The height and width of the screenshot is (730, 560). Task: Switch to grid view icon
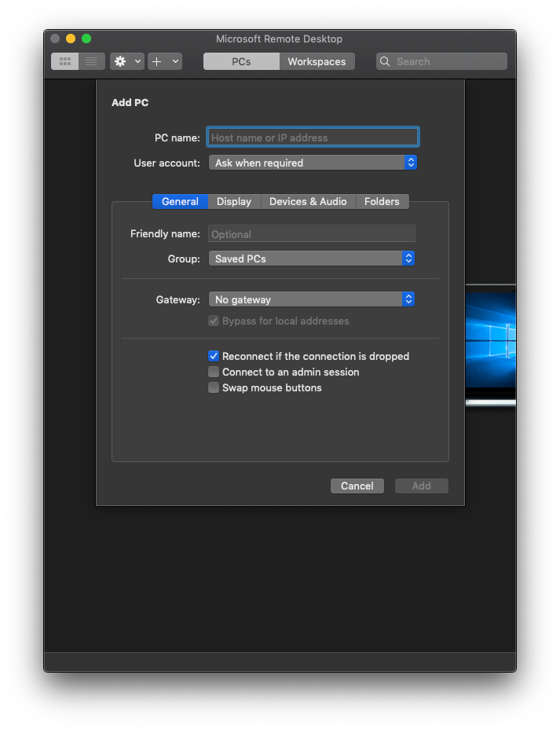click(65, 61)
